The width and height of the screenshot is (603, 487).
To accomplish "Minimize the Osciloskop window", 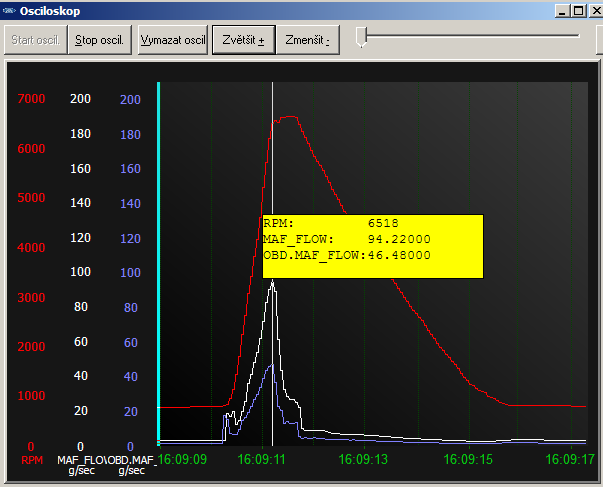I will coord(563,10).
